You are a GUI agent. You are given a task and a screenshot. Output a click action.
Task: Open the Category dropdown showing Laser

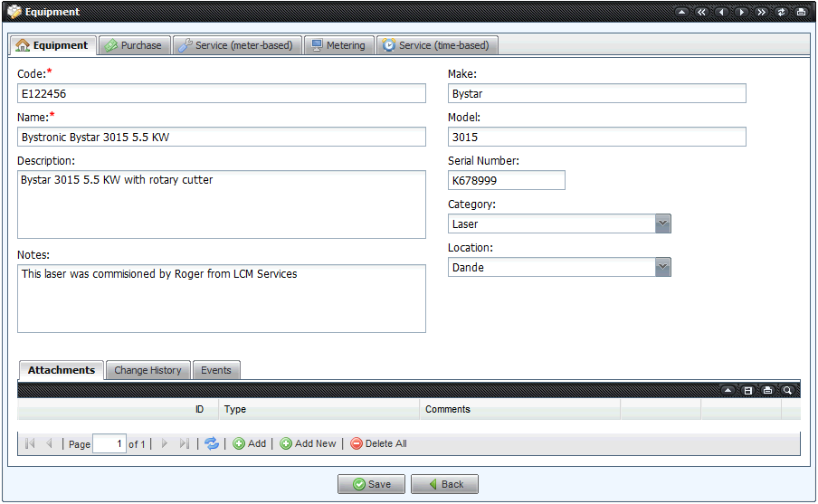662,223
